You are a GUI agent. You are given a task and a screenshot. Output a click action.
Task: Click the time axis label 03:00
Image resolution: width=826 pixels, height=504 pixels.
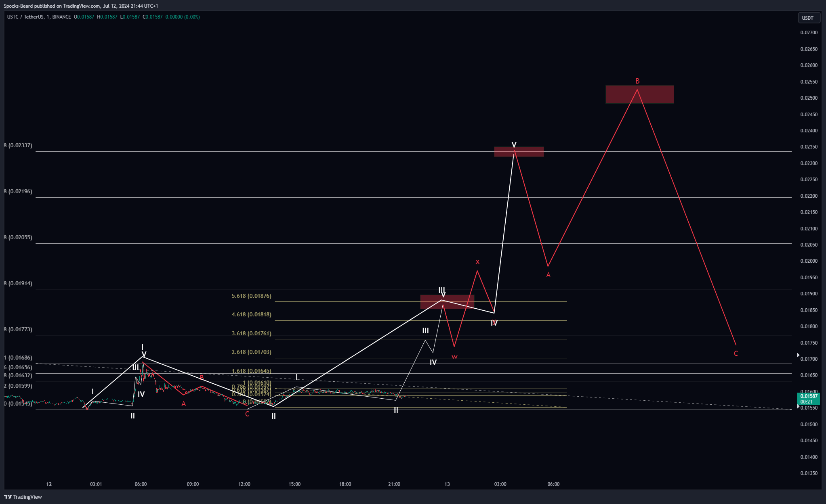point(500,484)
